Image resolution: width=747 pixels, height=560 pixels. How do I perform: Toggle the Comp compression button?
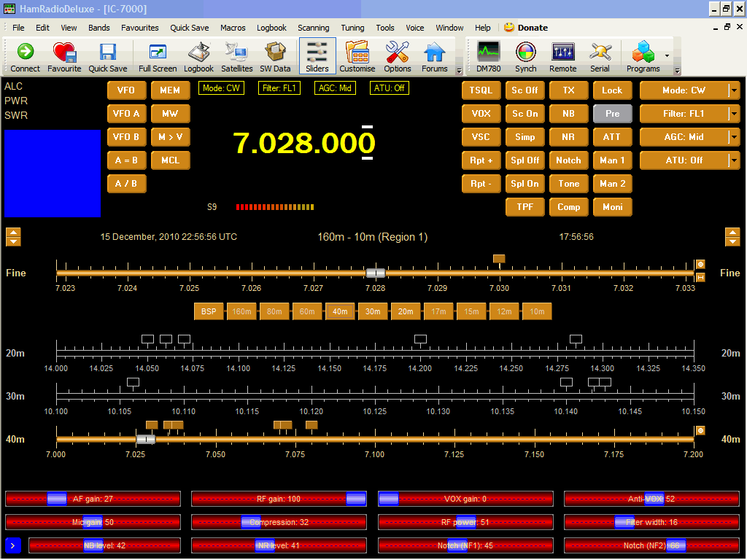568,206
